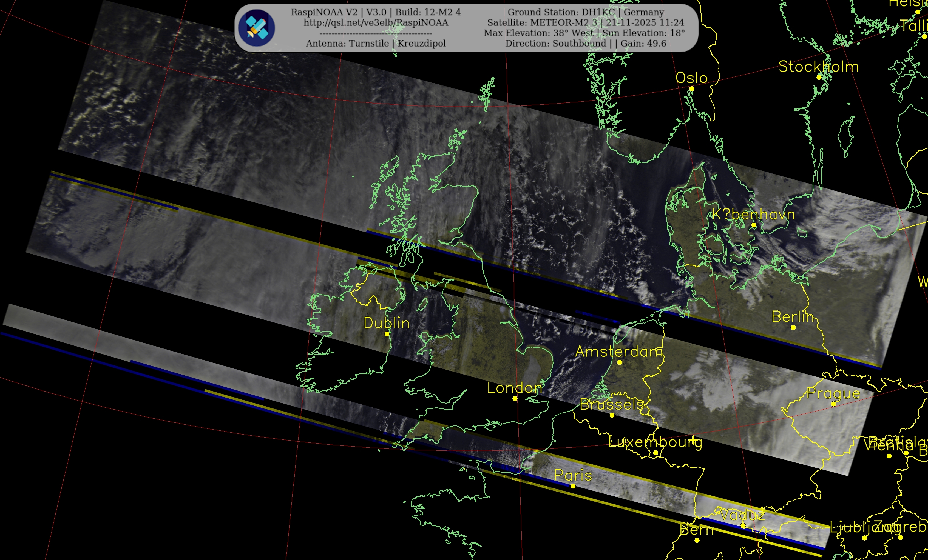This screenshot has height=560, width=928.
Task: Click the London city marker dot
Action: tap(515, 399)
